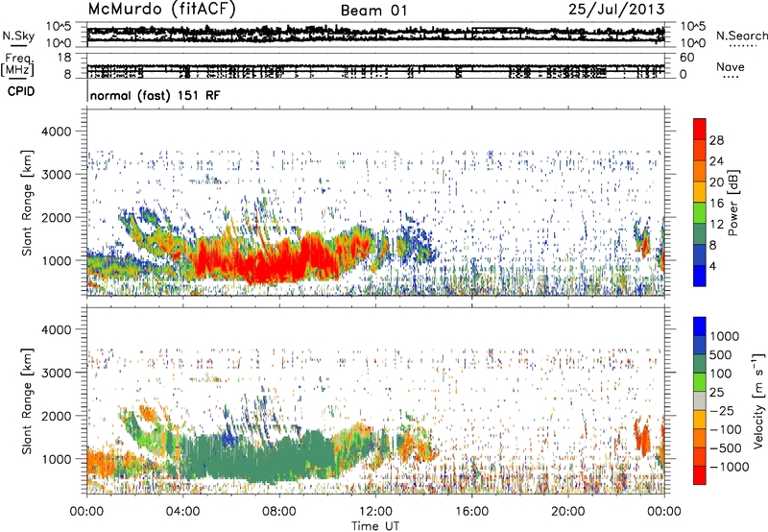768x532 pixels.
Task: Select the 04:00 time tick label
Action: (x=182, y=512)
